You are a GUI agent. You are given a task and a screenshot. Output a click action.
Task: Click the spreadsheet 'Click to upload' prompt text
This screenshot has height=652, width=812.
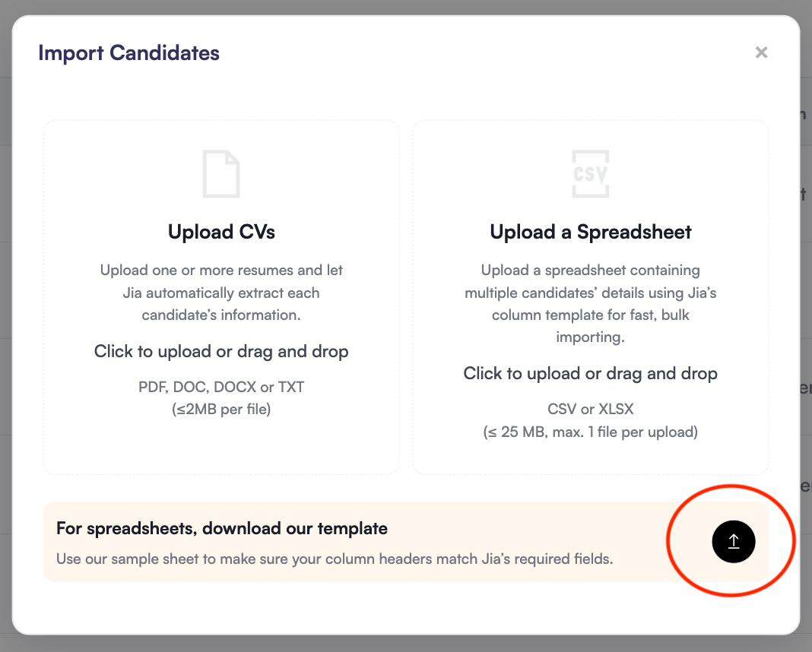coord(590,373)
